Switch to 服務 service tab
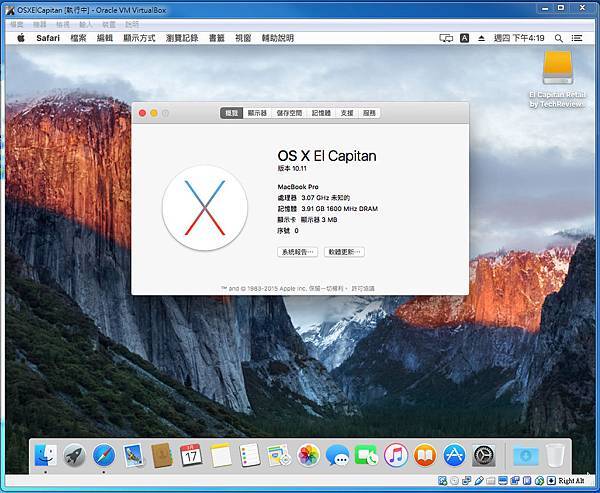Image resolution: width=600 pixels, height=493 pixels. (369, 113)
